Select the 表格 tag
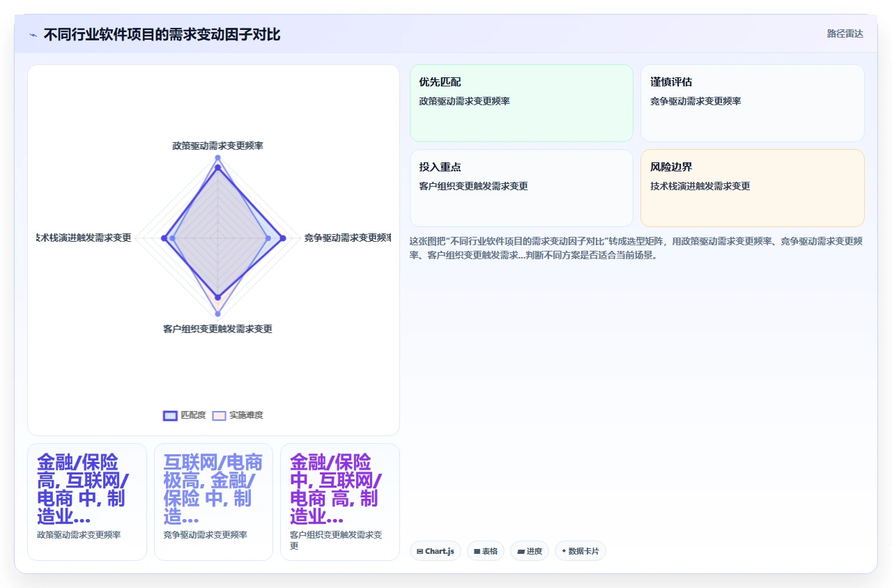The height and width of the screenshot is (588, 892). (486, 551)
